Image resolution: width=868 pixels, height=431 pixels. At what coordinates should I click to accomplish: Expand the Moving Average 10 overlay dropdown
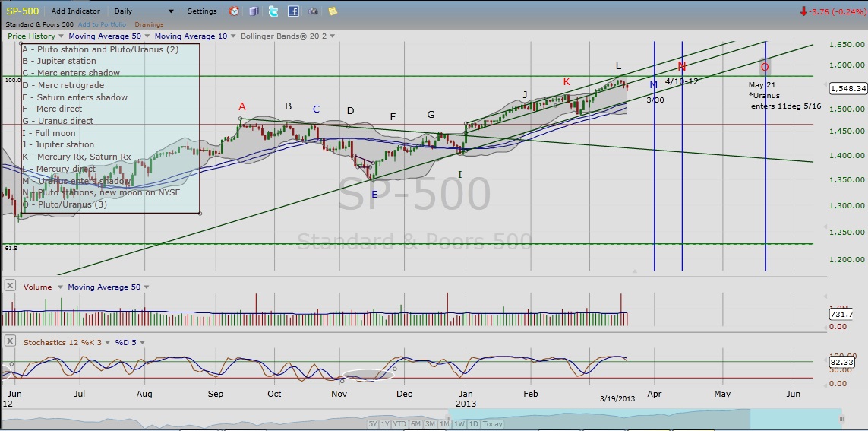[233, 36]
